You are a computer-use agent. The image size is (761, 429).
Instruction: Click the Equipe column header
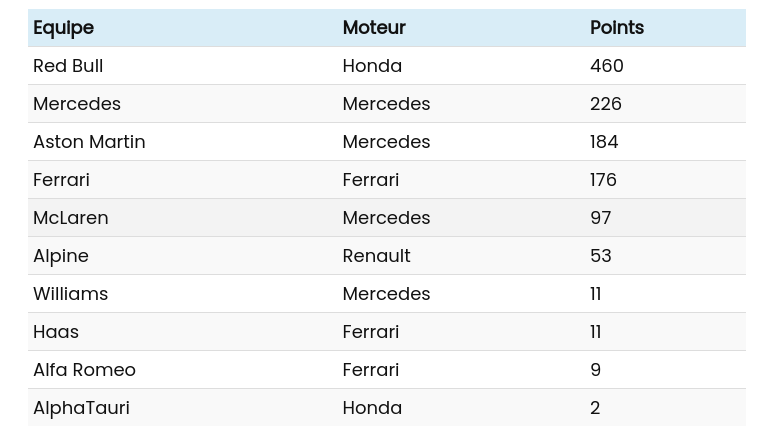pyautogui.click(x=63, y=28)
